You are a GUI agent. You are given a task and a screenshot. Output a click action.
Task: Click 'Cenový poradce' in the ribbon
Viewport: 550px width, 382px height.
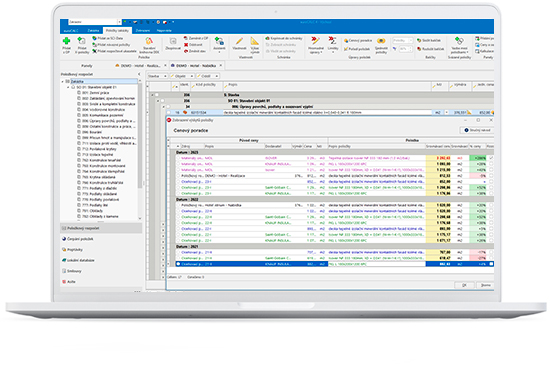(x=357, y=41)
